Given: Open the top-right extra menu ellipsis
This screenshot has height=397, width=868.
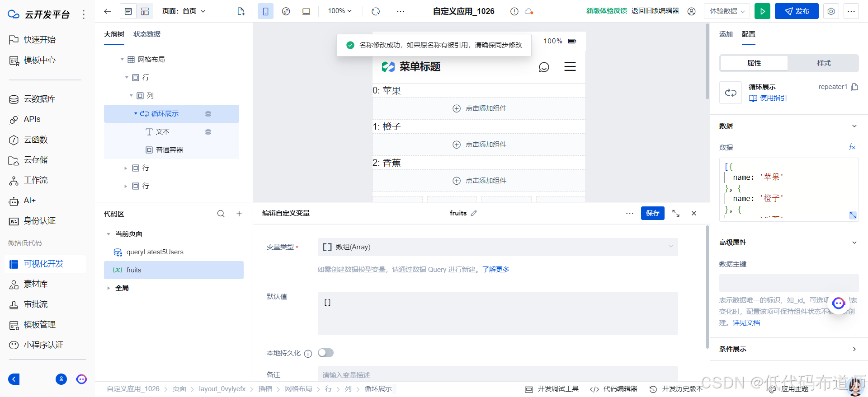Looking at the screenshot, I should [851, 11].
